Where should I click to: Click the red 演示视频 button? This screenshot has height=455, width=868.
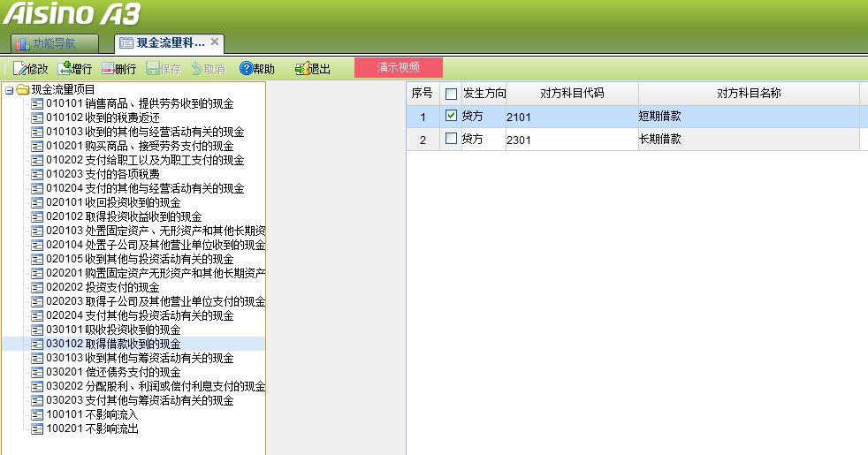(398, 67)
